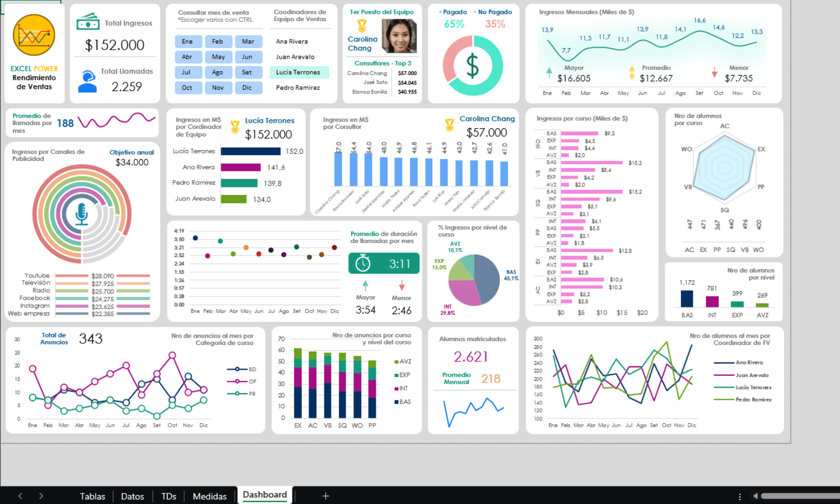Screen dimensions: 840x504
Task: Click the BD legend entry in anuncios chart
Action: pos(242,370)
